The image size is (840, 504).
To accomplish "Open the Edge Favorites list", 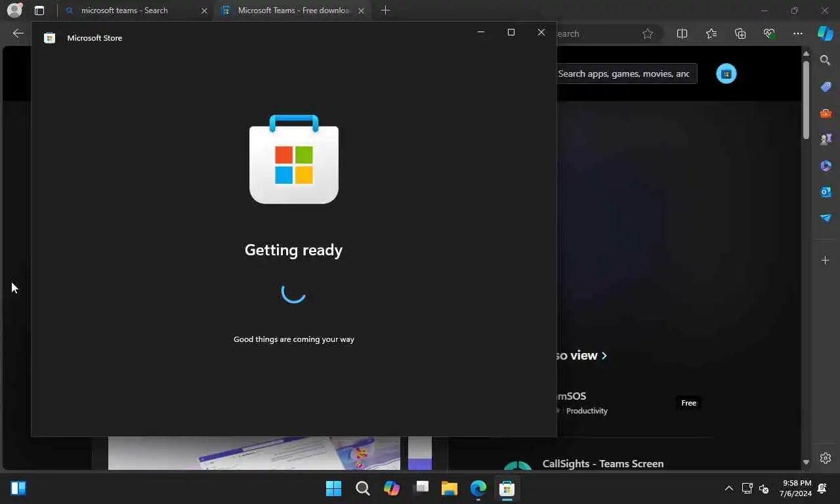I will point(711,33).
